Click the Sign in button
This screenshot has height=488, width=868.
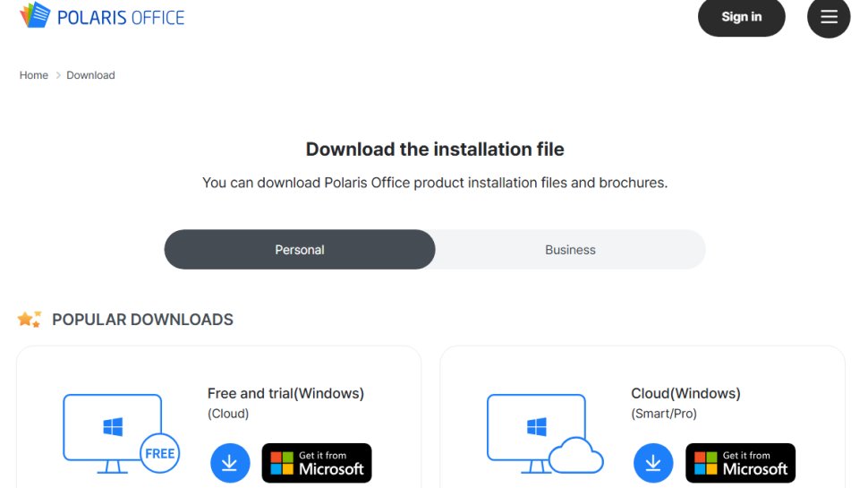click(741, 17)
